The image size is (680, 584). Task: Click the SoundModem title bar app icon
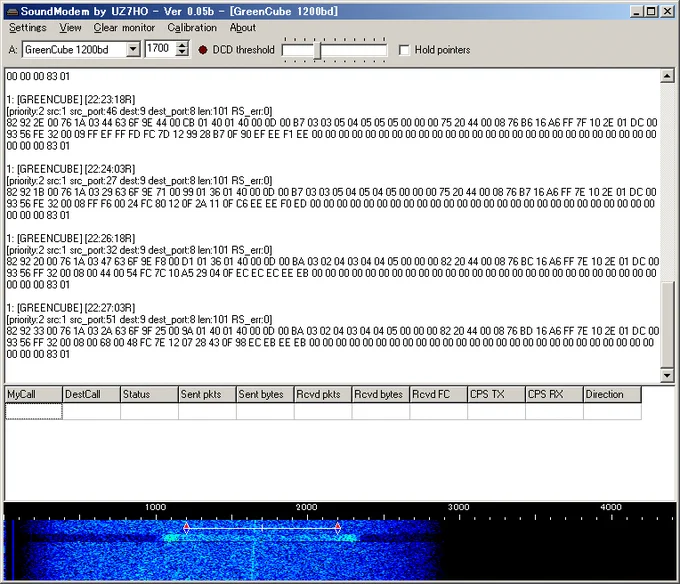(x=12, y=11)
